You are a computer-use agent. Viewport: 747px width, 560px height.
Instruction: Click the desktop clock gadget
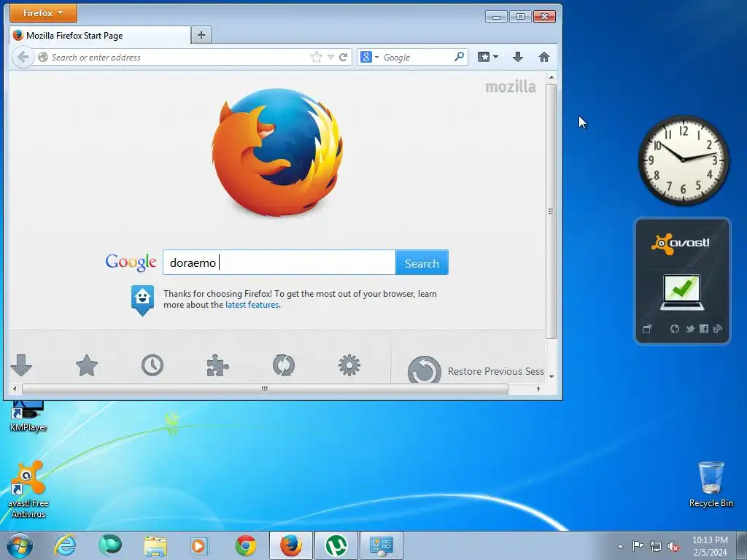point(683,160)
